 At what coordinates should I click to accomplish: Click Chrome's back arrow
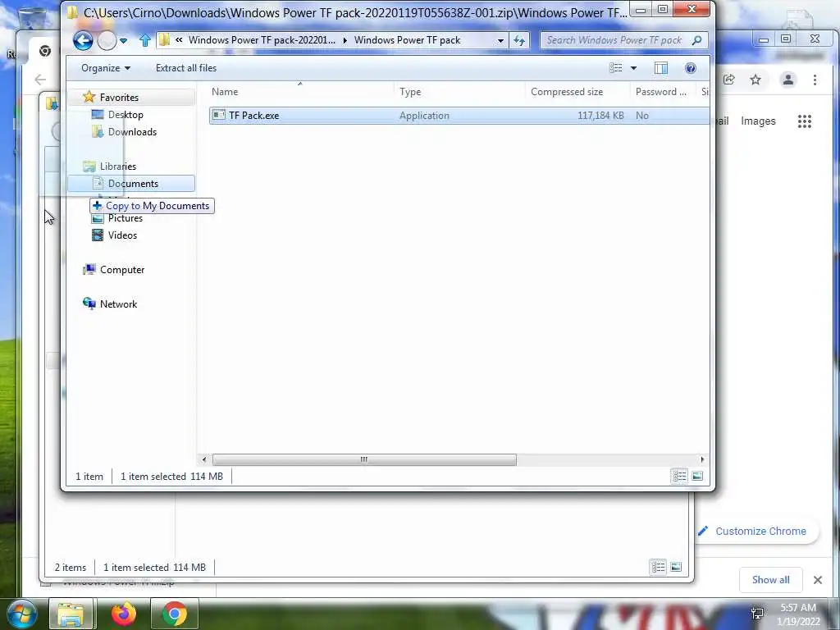point(40,80)
